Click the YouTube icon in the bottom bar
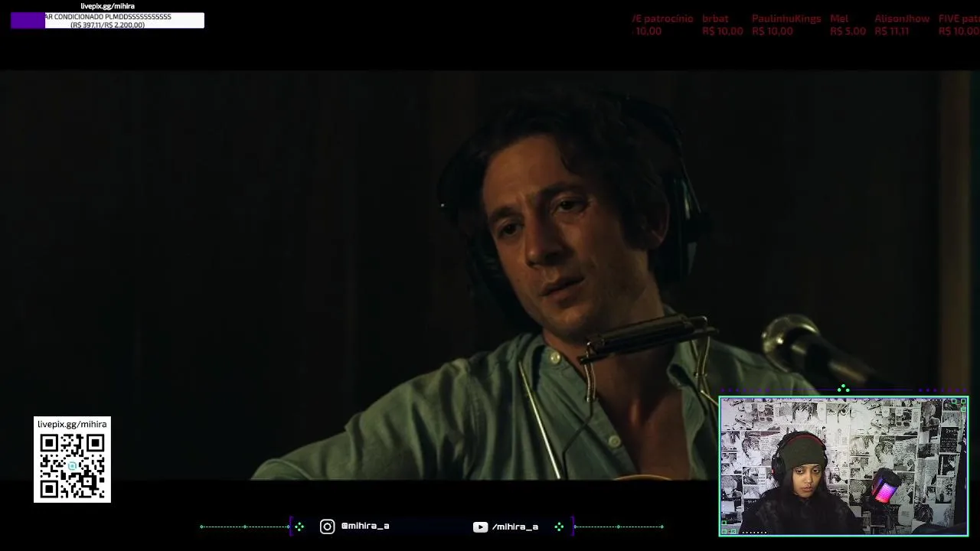The image size is (980, 551). [480, 527]
